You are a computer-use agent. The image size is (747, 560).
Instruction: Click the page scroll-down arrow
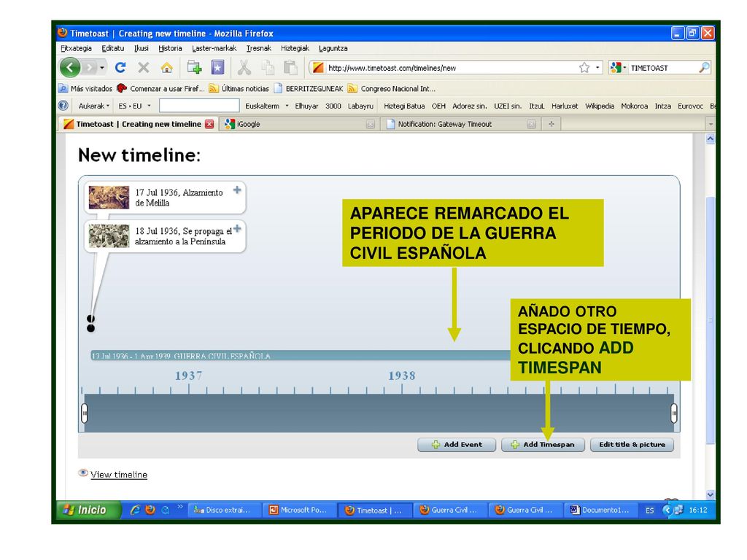click(711, 495)
